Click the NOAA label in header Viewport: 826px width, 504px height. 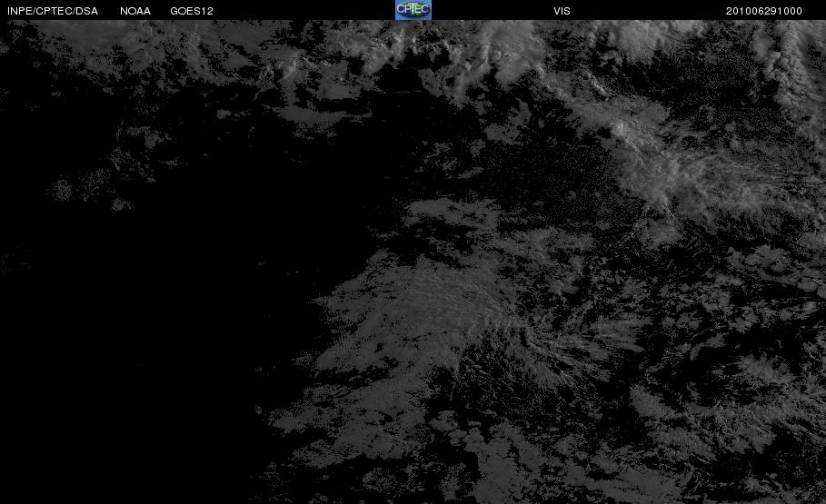point(135,11)
